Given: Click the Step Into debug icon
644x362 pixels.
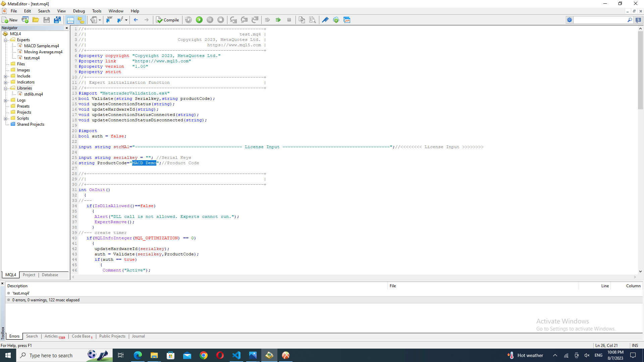Looking at the screenshot, I should click(x=233, y=20).
